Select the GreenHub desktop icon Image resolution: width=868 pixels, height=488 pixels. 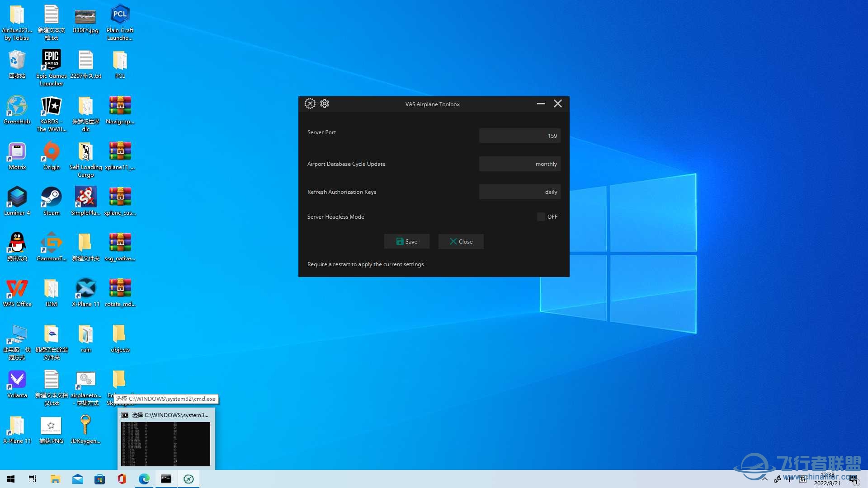(x=17, y=110)
